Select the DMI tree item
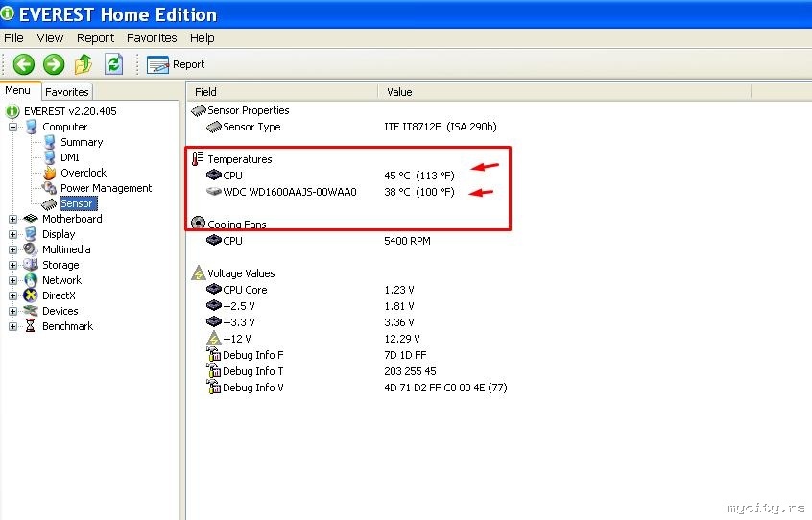The image size is (812, 520). pyautogui.click(x=70, y=157)
